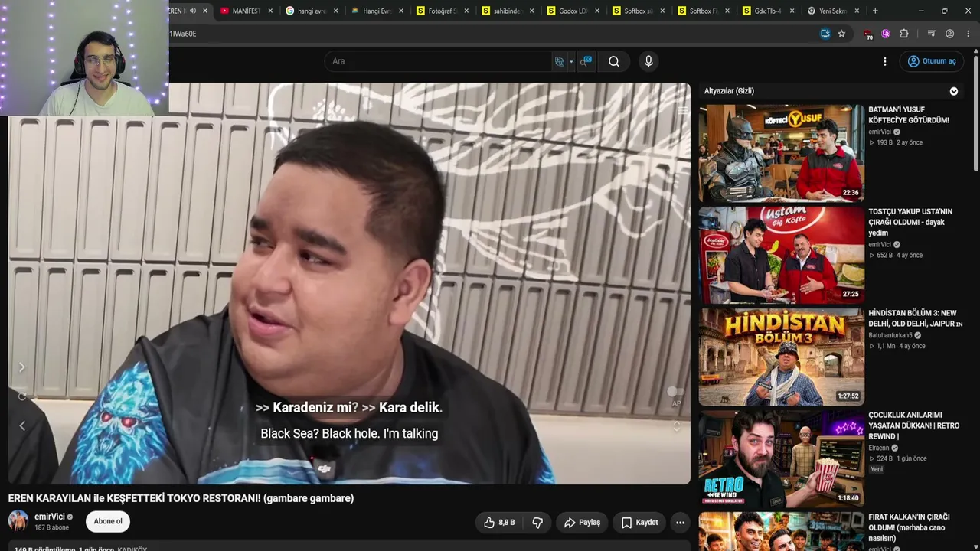
Task: Click the YouTube search field labeled Ara
Action: pyautogui.click(x=436, y=61)
